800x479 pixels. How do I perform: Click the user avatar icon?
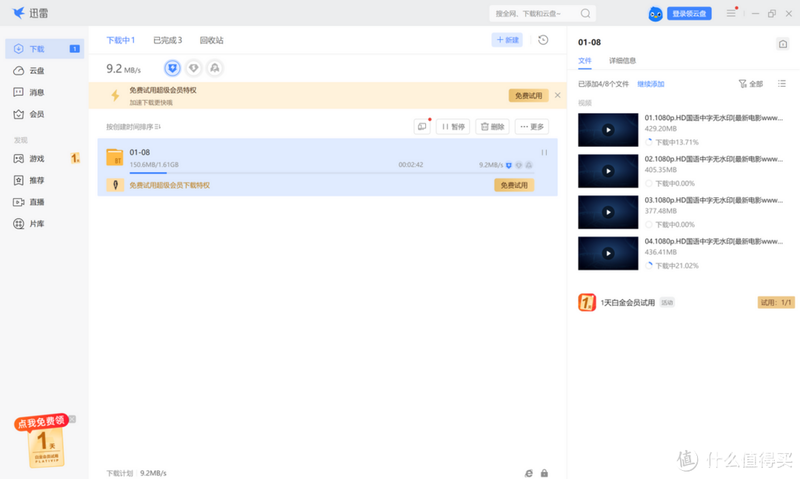coord(655,14)
